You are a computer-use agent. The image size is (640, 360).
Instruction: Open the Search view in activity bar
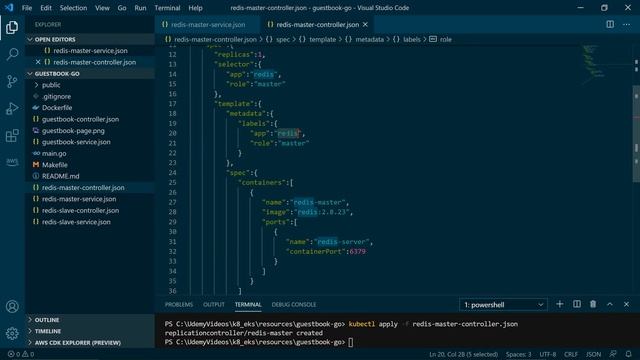[x=12, y=54]
